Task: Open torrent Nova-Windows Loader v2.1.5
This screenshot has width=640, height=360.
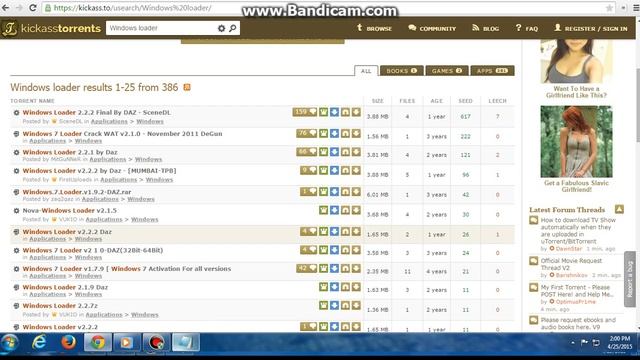Action: point(69,211)
